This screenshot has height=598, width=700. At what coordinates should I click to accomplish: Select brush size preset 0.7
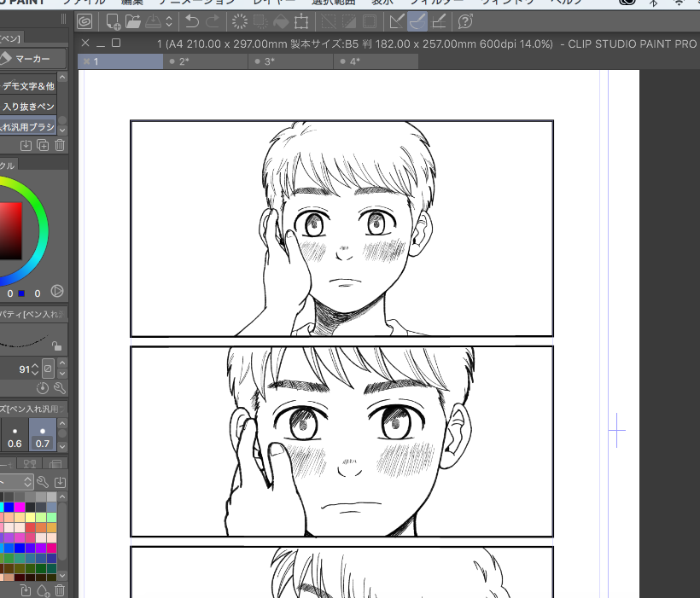(43, 435)
